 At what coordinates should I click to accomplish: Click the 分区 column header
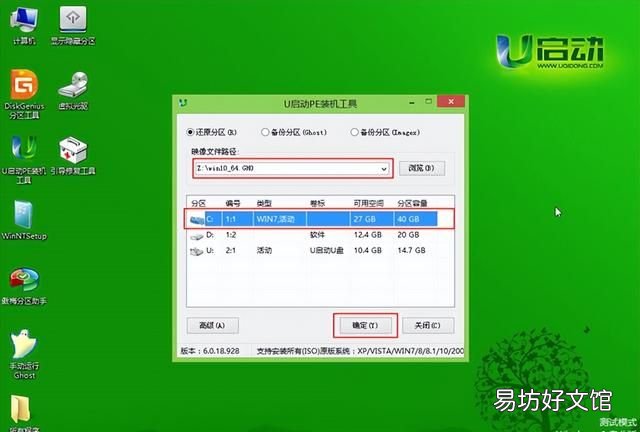[x=199, y=203]
